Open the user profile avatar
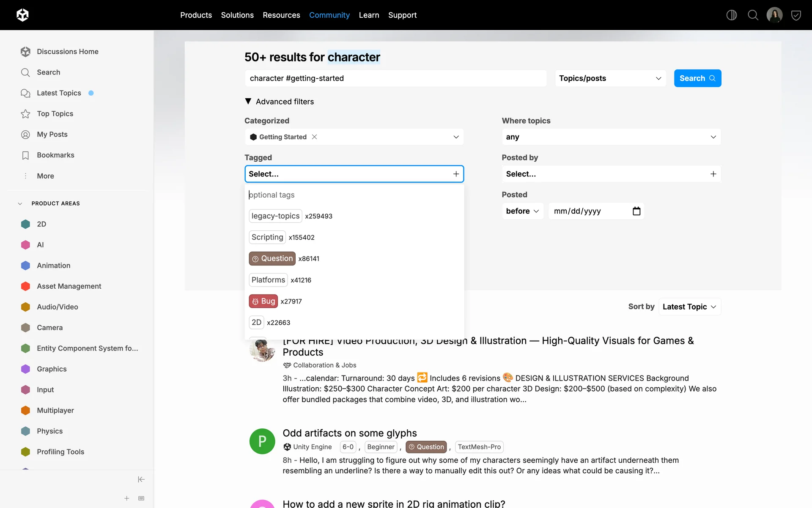 click(x=774, y=15)
